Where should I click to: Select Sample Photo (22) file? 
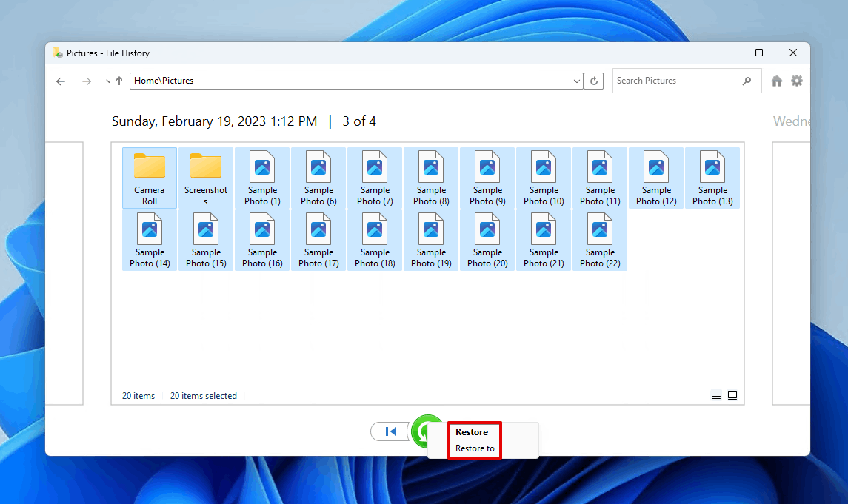pyautogui.click(x=600, y=240)
